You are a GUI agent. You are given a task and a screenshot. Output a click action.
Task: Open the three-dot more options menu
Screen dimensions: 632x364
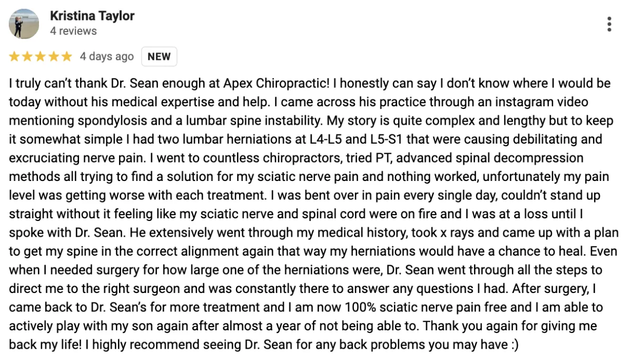[609, 24]
